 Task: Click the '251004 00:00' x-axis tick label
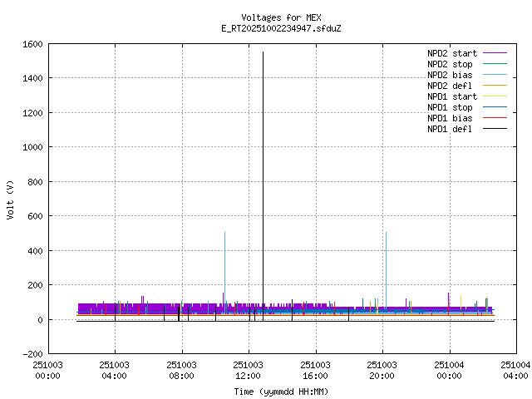(x=450, y=370)
